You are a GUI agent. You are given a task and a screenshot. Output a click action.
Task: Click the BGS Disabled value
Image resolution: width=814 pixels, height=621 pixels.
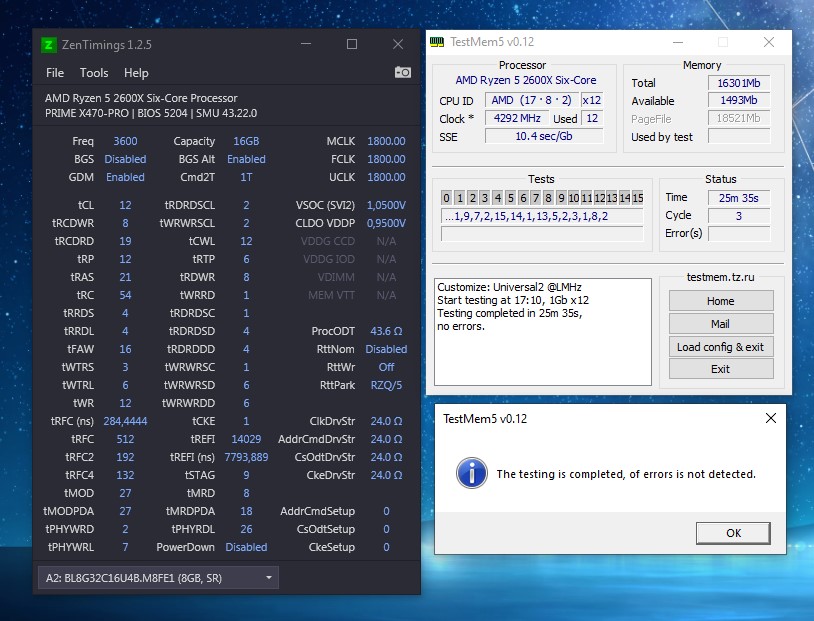(125, 159)
